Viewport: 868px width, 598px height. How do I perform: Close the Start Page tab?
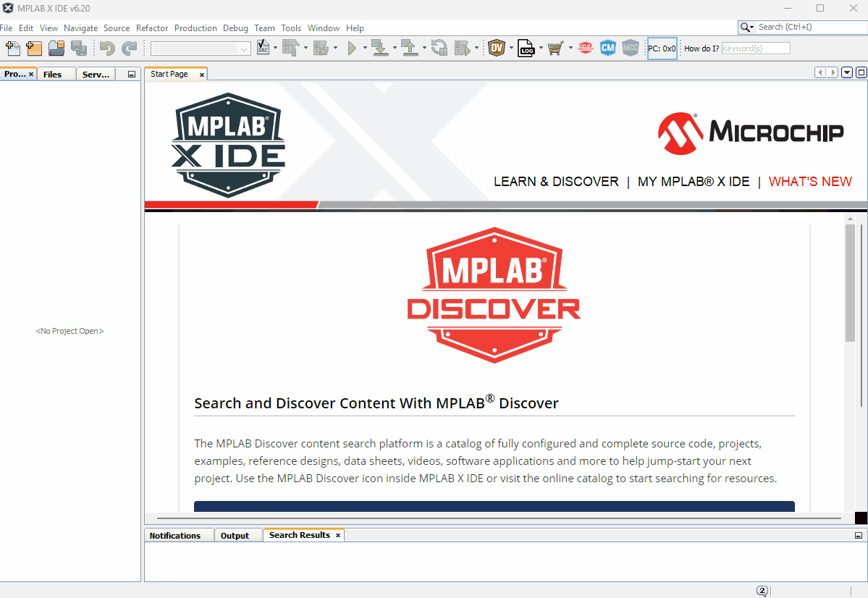tap(202, 74)
